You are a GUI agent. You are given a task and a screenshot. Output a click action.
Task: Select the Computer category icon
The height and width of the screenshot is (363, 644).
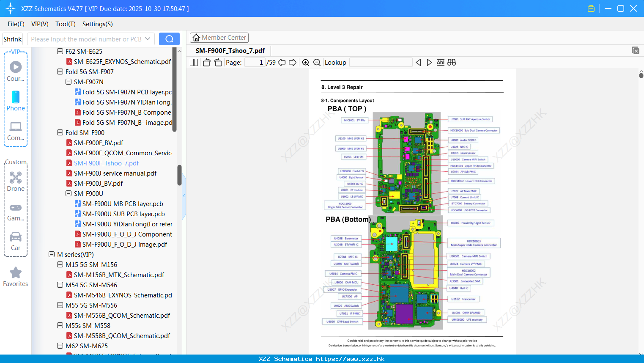(x=16, y=131)
